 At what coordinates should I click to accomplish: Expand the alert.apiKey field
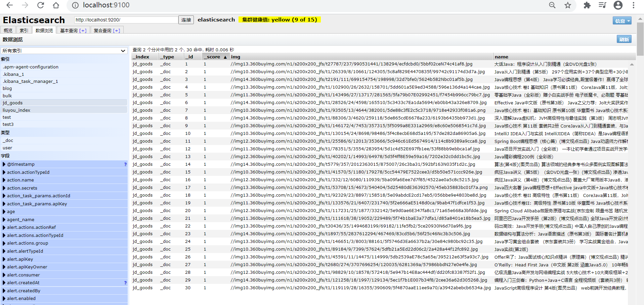4,259
